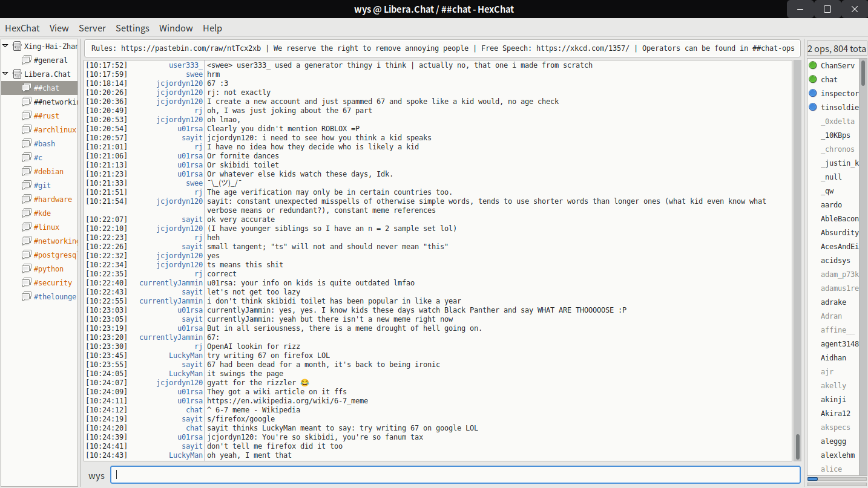Click the #debian channel icon

pos(27,171)
